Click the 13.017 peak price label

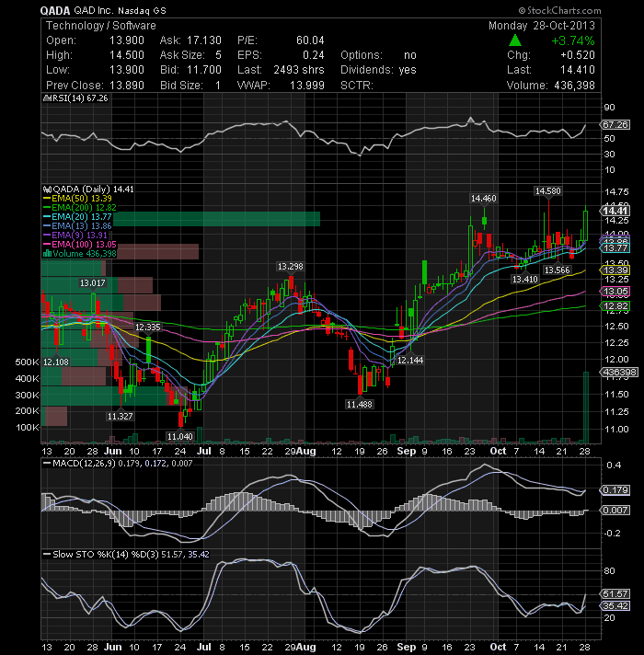[x=93, y=283]
